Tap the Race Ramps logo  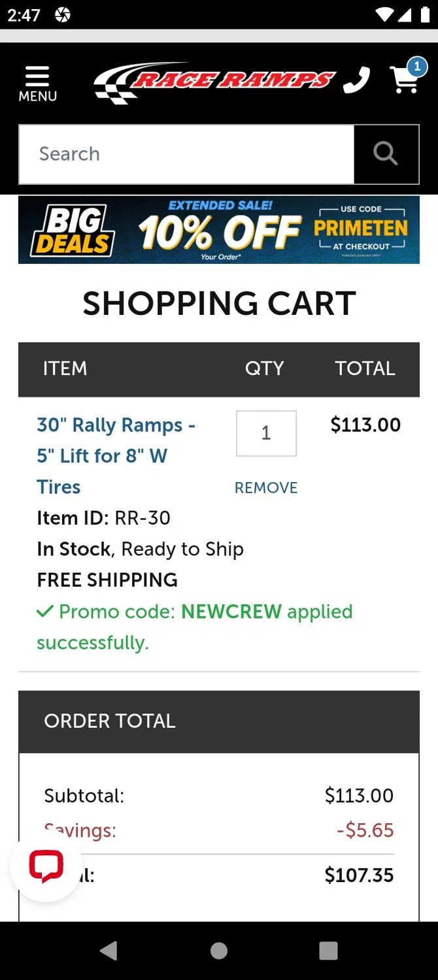click(214, 82)
